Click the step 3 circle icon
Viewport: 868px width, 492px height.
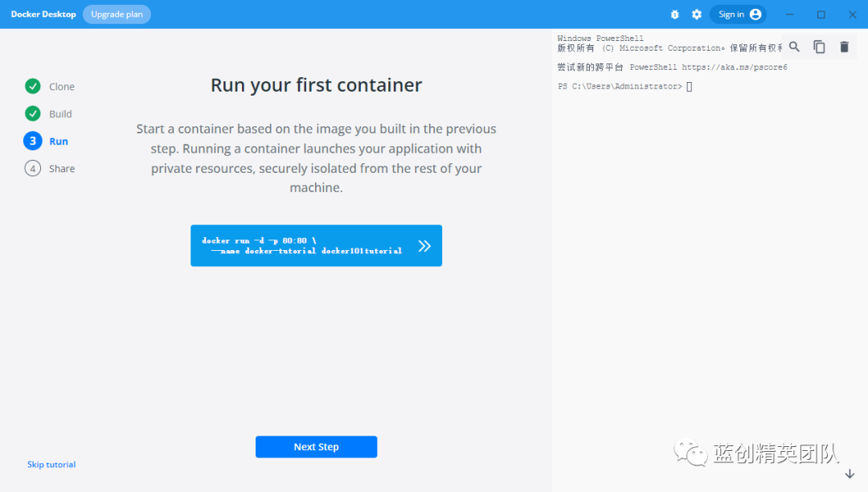(33, 141)
